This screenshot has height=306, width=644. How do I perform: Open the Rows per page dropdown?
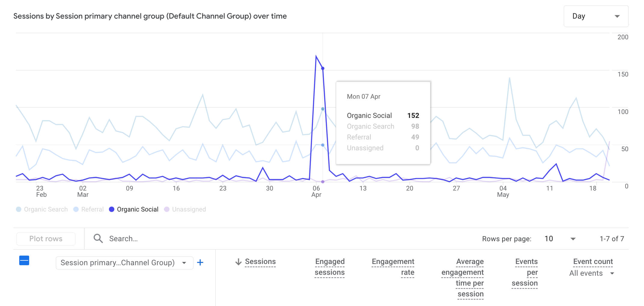(560, 239)
